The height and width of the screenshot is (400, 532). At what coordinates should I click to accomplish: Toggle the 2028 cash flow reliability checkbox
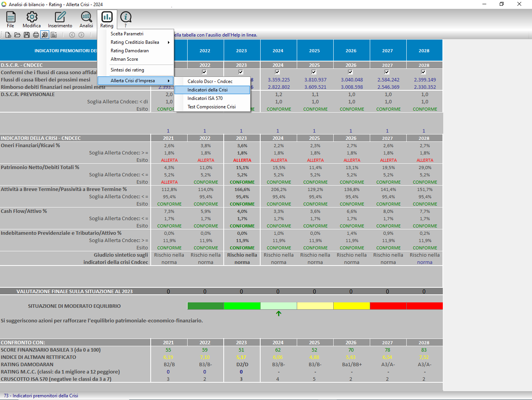424,72
